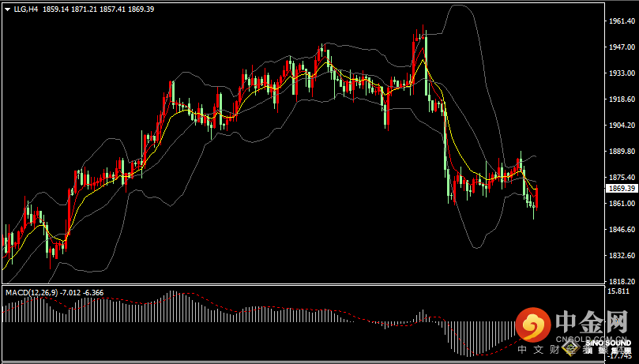
Task: Click the dropdown triangle beside LLG,H4
Action: click(6, 9)
